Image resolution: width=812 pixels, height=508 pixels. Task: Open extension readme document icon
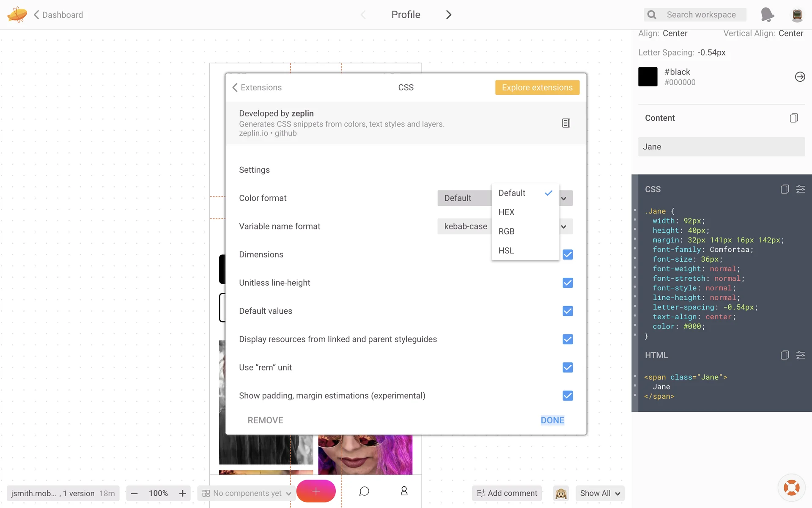coord(566,123)
